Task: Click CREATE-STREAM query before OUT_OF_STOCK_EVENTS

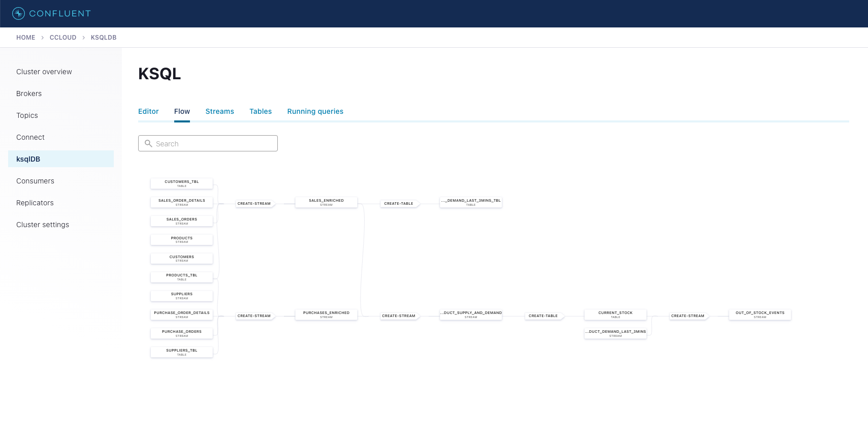Action: click(x=688, y=316)
